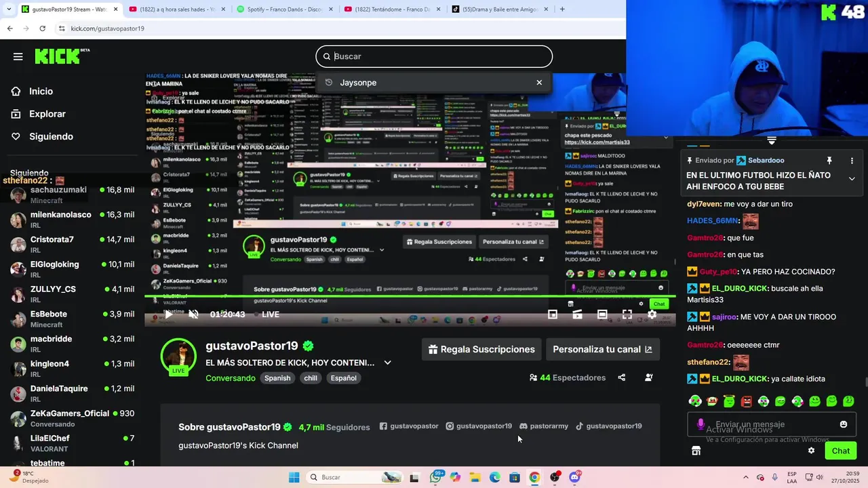
Task: Open Cristorata7 channel in sidebar
Action: pyautogui.click(x=72, y=245)
